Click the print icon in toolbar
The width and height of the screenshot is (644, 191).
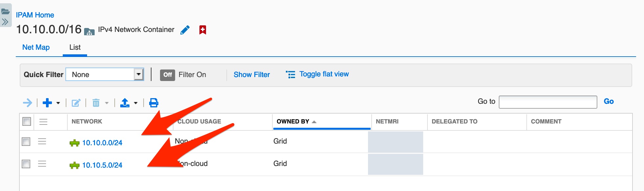pyautogui.click(x=154, y=103)
